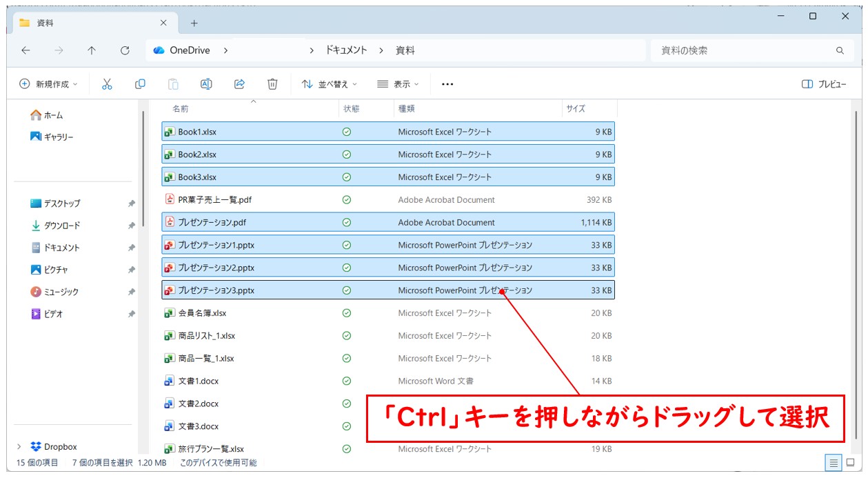This screenshot has height=478, width=868.
Task: Switch to large icons view in the status bar
Action: (851, 463)
